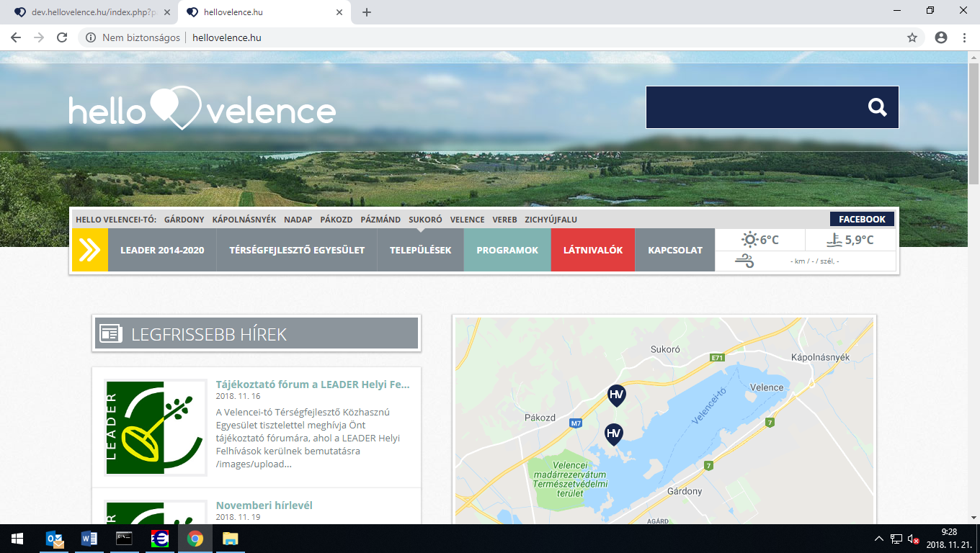This screenshot has height=553, width=980.
Task: Open the Kapcsolat menu
Action: tap(675, 250)
